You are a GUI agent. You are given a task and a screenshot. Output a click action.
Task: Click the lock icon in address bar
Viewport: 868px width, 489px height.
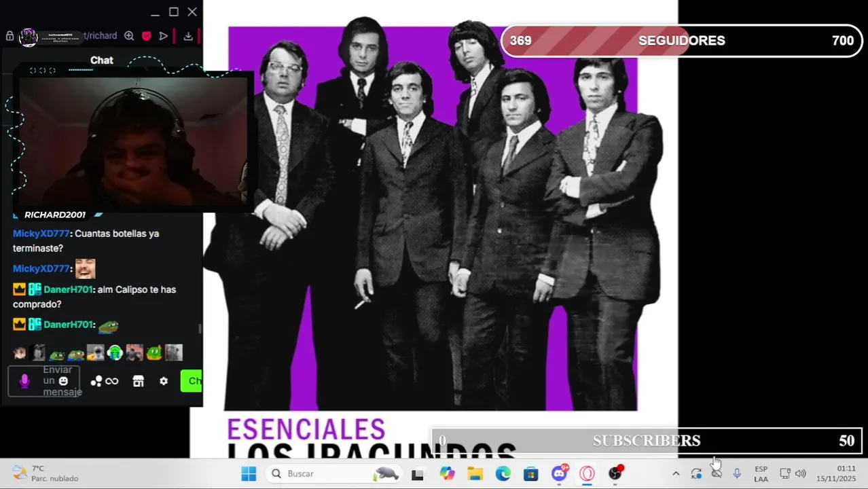click(10, 36)
